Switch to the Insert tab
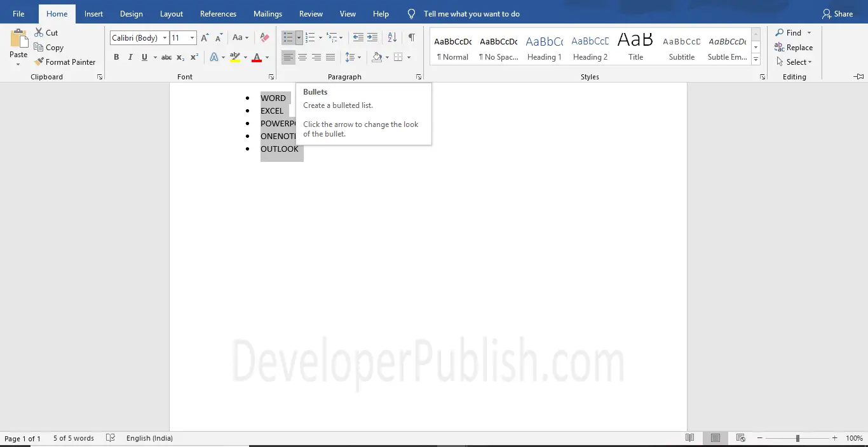This screenshot has height=447, width=868. click(93, 14)
